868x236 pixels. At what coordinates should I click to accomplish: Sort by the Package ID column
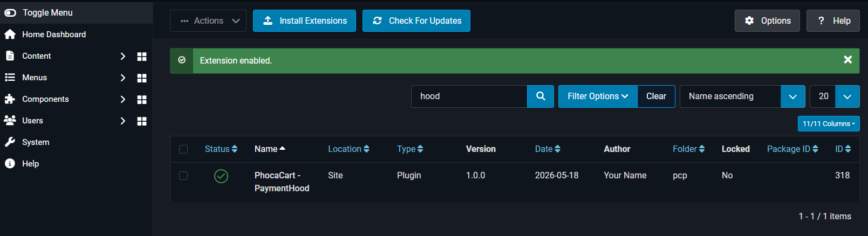(792, 149)
